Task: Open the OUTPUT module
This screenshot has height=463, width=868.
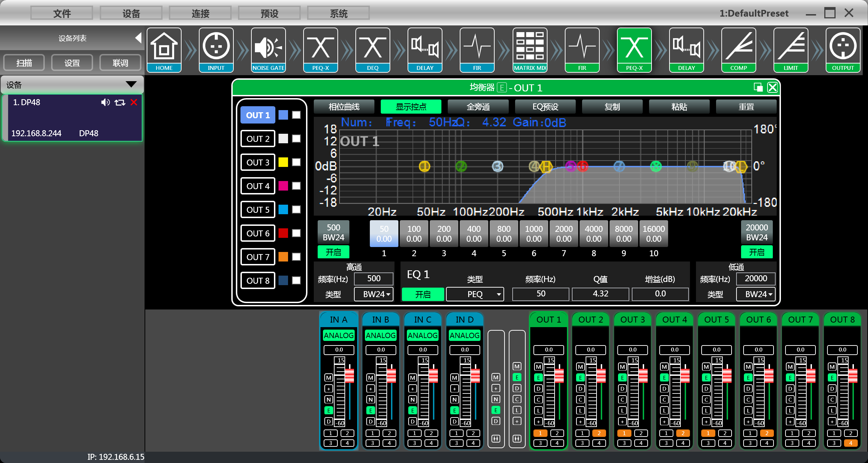Action: [x=843, y=50]
